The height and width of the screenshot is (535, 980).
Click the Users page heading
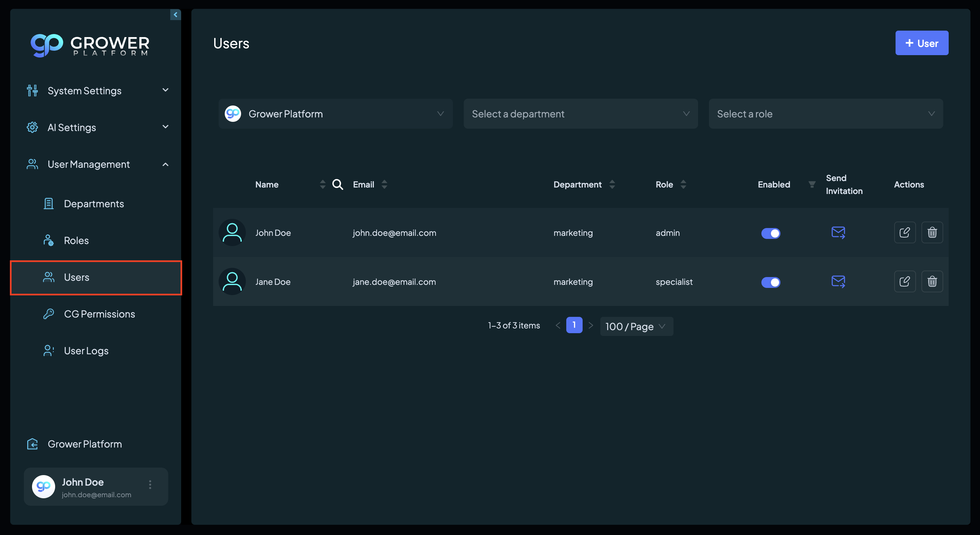[231, 43]
